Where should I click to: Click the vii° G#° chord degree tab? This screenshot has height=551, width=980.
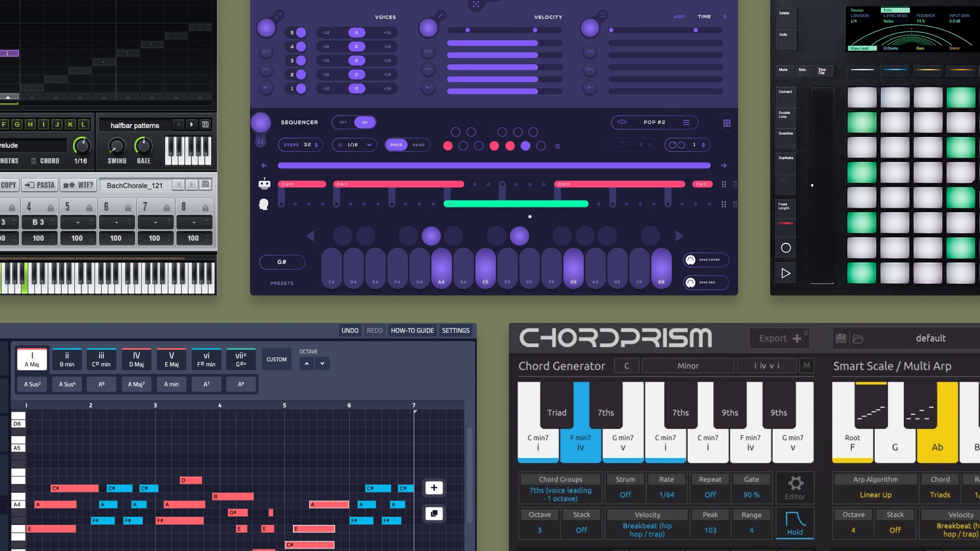(240, 359)
